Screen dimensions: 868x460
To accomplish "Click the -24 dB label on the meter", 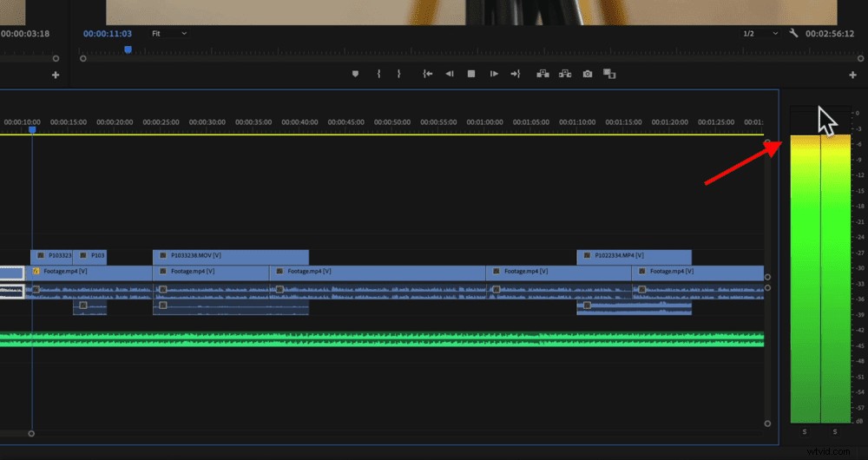I will click(x=859, y=237).
